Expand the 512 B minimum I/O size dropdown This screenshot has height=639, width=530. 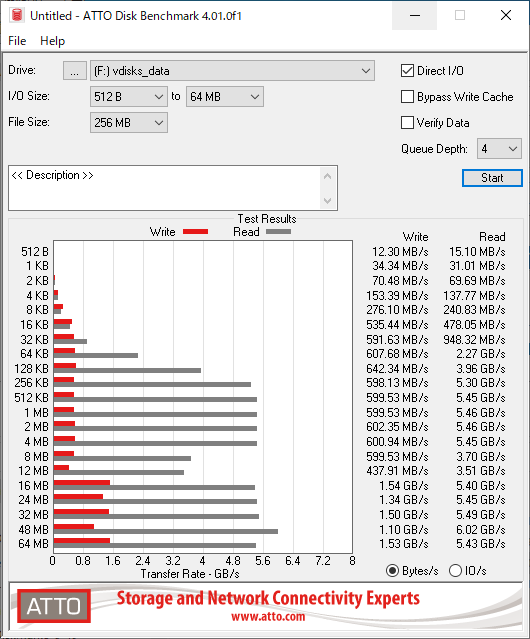pyautogui.click(x=129, y=97)
